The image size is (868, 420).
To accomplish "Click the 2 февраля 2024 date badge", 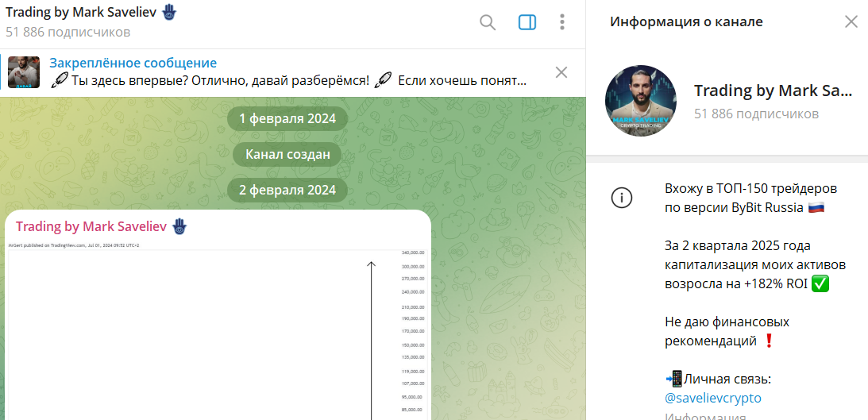I will pyautogui.click(x=287, y=191).
